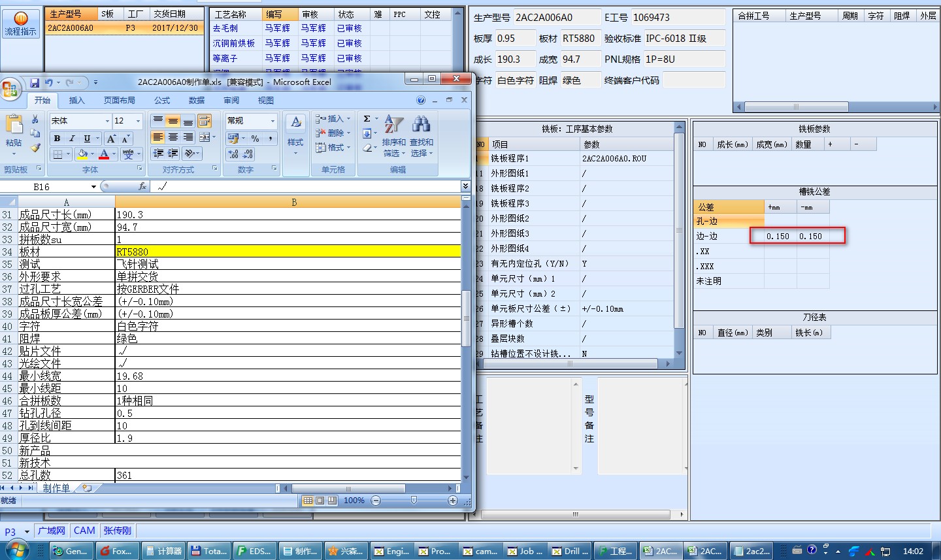
Task: Switch to the 插入 ribbon tab
Action: pos(77,100)
